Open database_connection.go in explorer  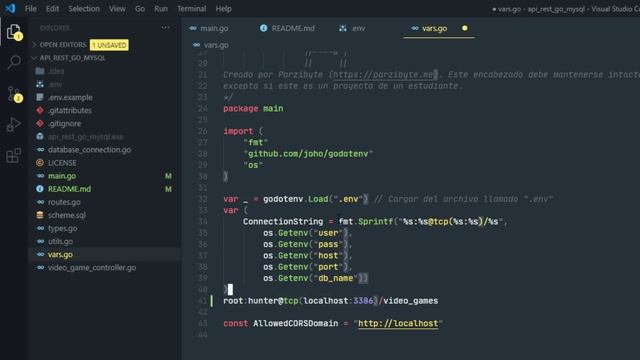[x=89, y=150]
